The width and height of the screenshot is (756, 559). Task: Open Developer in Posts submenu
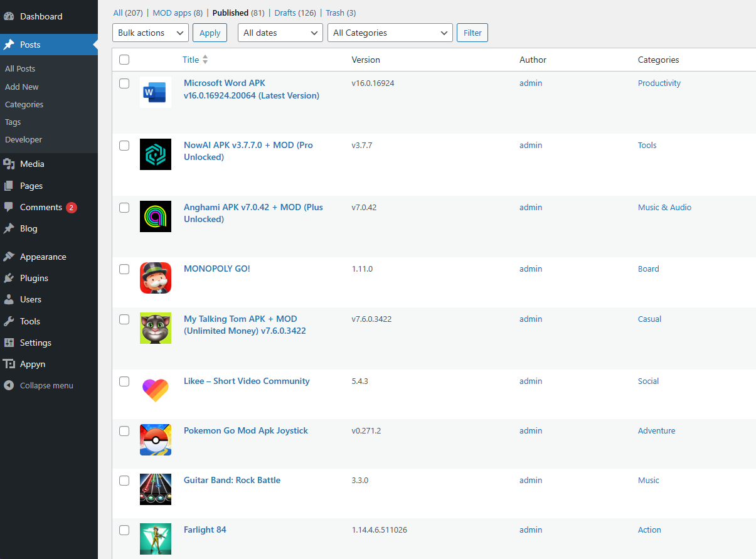click(x=24, y=139)
